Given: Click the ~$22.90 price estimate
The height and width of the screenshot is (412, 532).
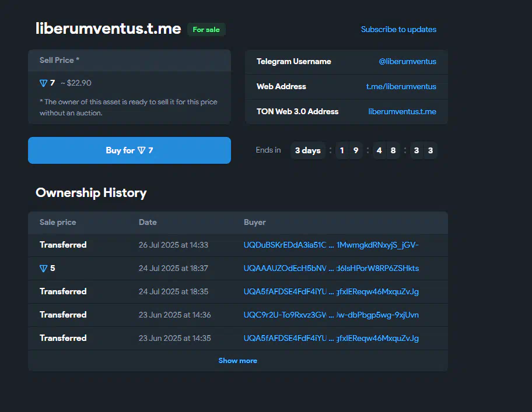Looking at the screenshot, I should (76, 83).
